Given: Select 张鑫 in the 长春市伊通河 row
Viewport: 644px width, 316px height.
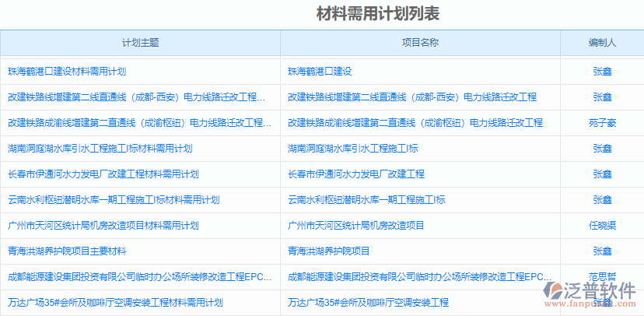Looking at the screenshot, I should click(602, 174).
